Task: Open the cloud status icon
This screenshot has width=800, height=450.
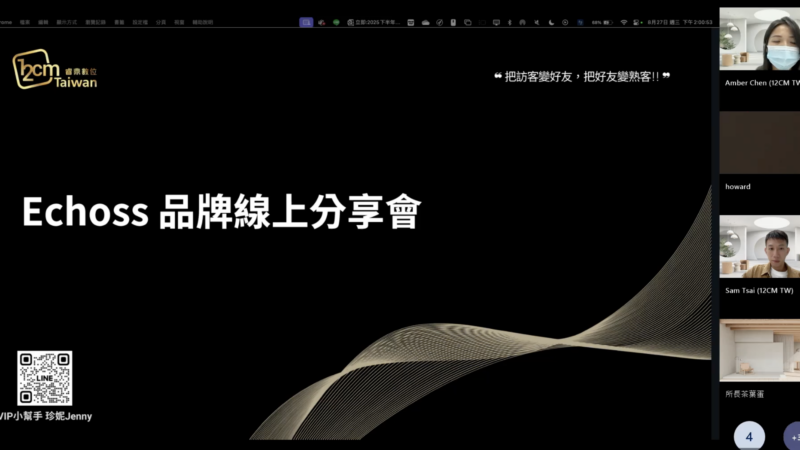Action: pos(426,22)
